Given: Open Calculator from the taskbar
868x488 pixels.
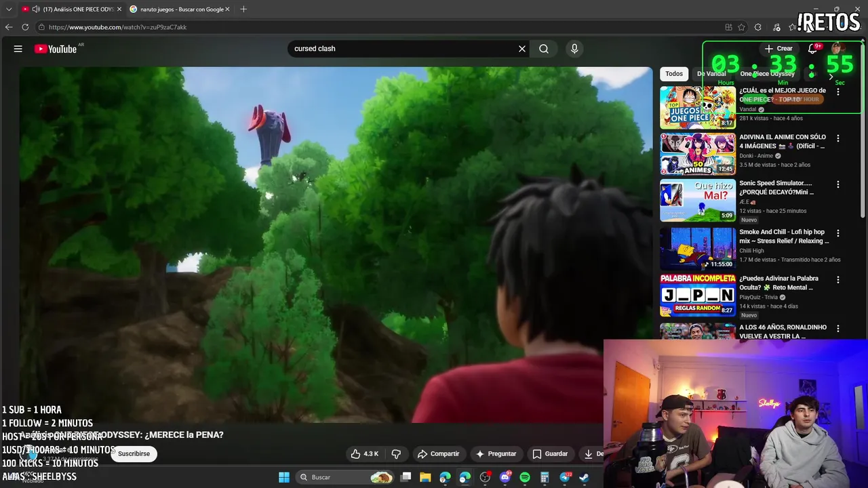Looking at the screenshot, I should pyautogui.click(x=545, y=477).
